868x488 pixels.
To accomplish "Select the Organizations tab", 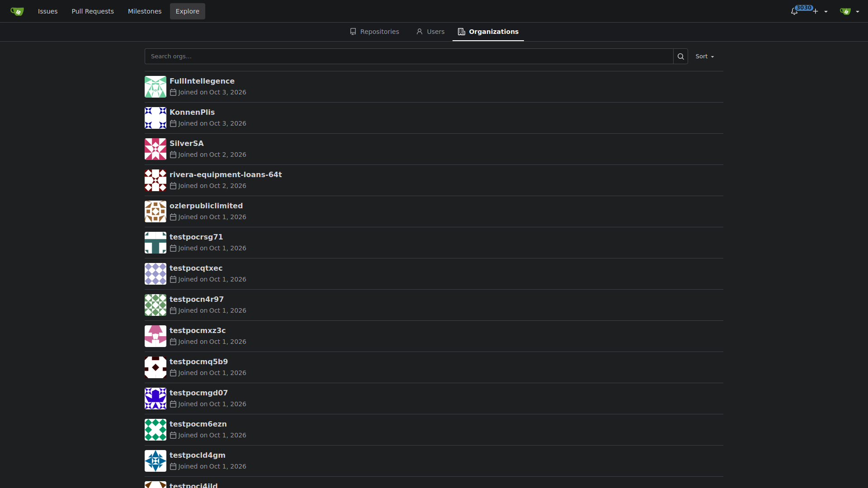I will click(x=488, y=32).
